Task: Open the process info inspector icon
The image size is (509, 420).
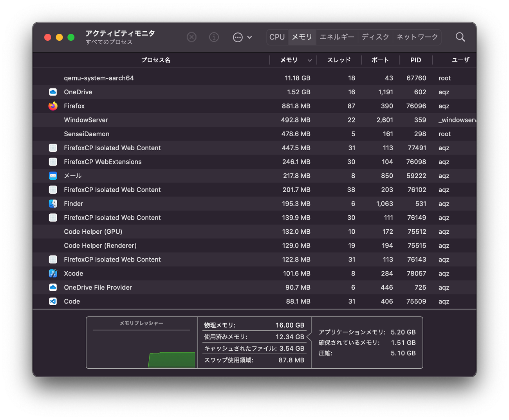Action: click(x=214, y=37)
